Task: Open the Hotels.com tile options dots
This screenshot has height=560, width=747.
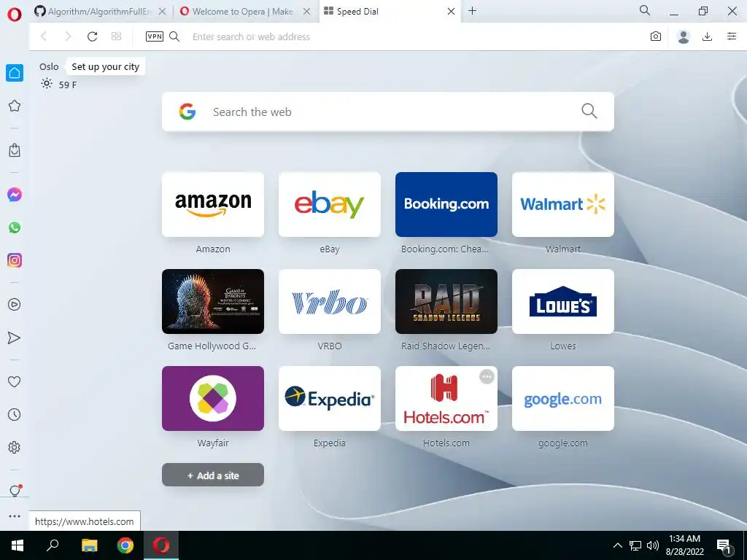Action: [x=487, y=377]
